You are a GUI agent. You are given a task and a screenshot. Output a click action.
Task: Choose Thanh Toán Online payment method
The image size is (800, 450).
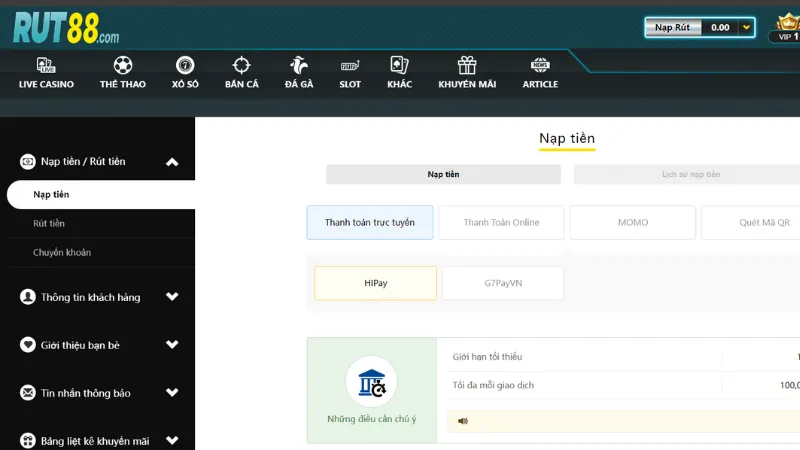(x=501, y=222)
